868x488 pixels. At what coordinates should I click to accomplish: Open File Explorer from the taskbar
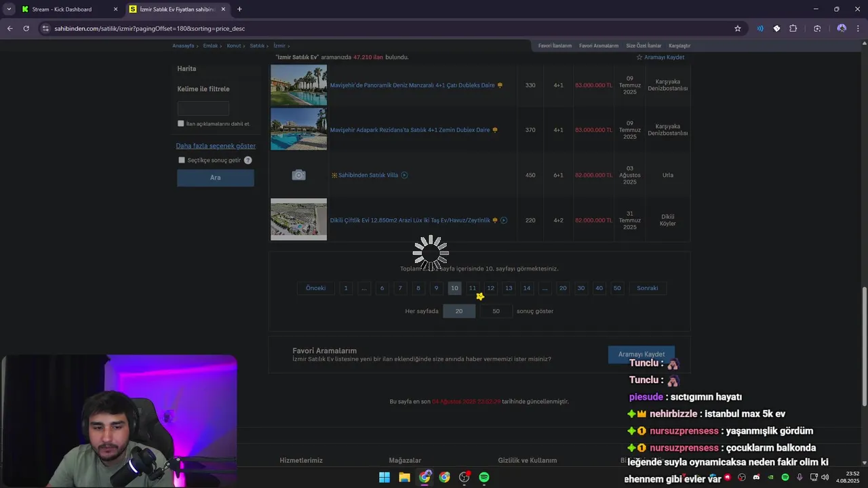[404, 477]
